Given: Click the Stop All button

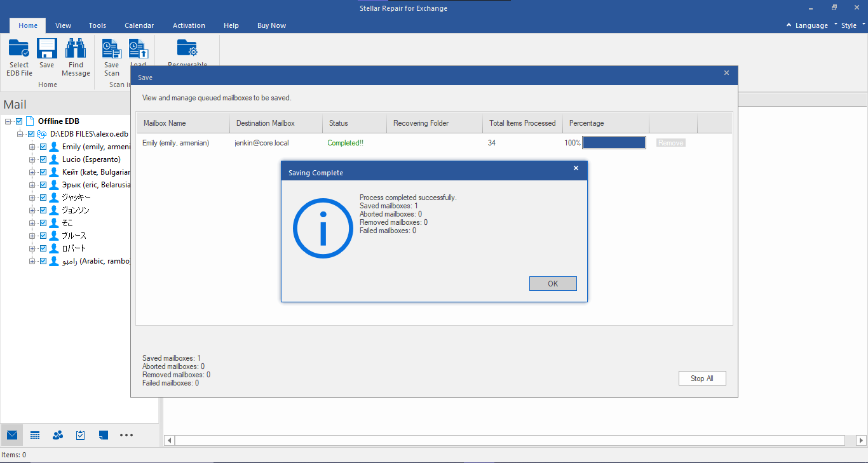Looking at the screenshot, I should pyautogui.click(x=702, y=378).
